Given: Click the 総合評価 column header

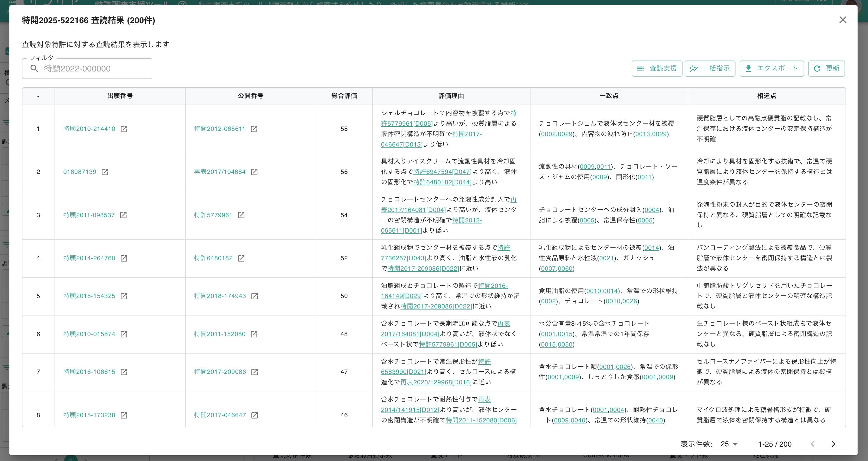Looking at the screenshot, I should 344,96.
